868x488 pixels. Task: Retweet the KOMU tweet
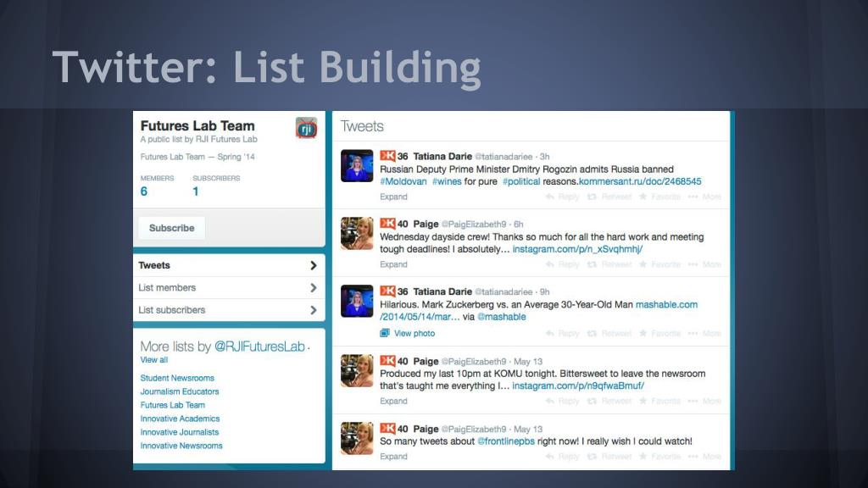click(609, 401)
